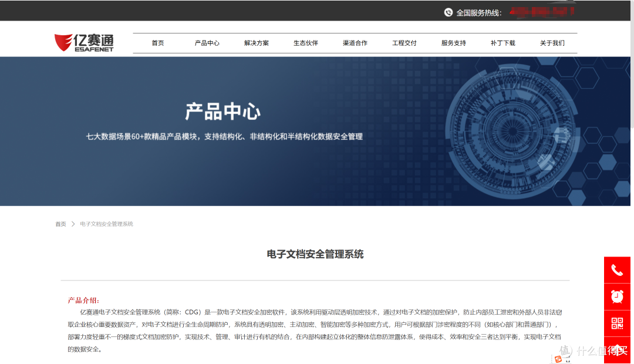Image resolution: width=634 pixels, height=364 pixels.
Task: Select 生态伙伴 in the navigation bar
Action: (x=306, y=43)
